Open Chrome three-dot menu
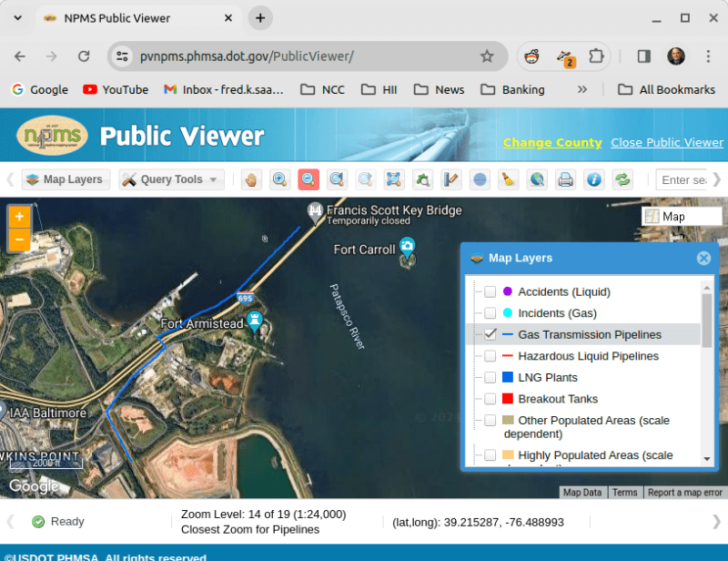Viewport: 728px width, 561px height. 708,56
